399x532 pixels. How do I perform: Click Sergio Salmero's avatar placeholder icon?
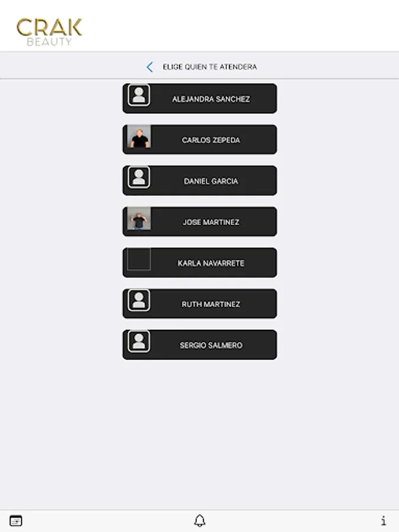(139, 341)
